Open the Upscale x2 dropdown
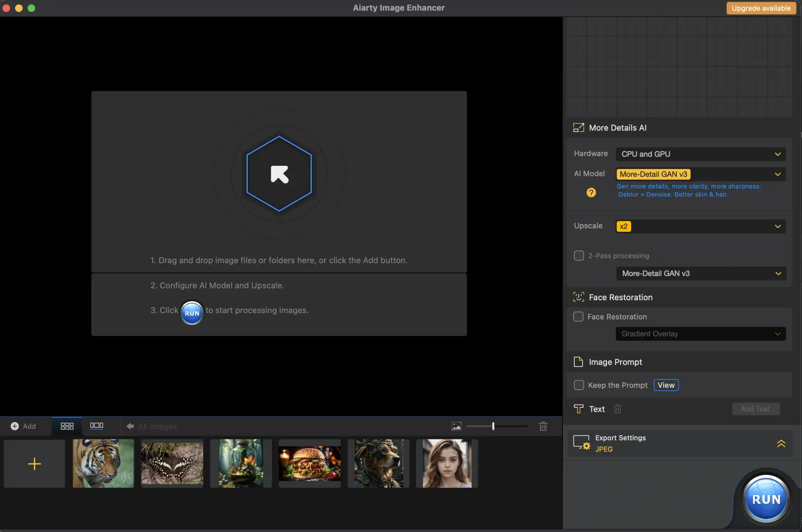 [700, 226]
